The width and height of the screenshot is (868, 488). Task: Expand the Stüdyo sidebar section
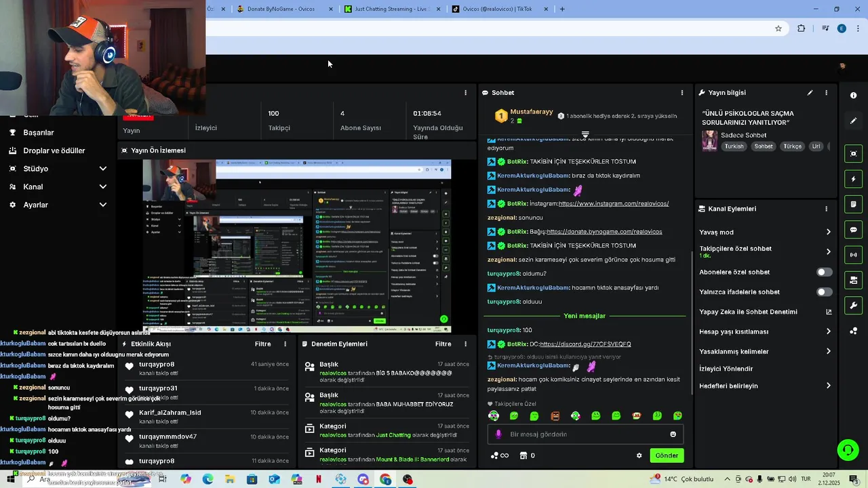pos(103,169)
